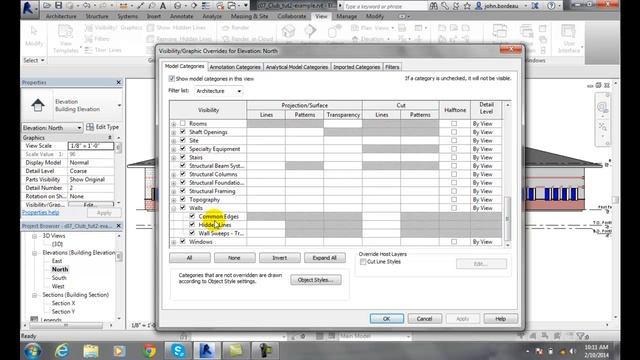Switch to the Annotation Categories tab
This screenshot has width=640, height=360.
coord(235,67)
